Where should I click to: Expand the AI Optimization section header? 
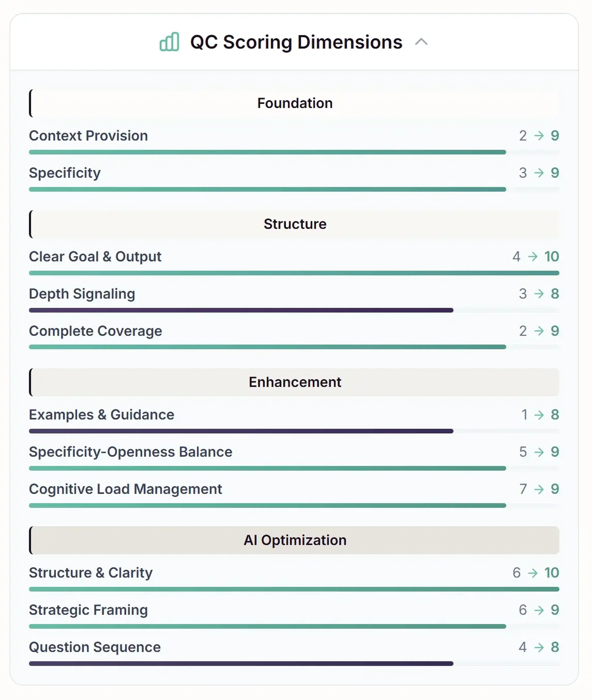[295, 540]
